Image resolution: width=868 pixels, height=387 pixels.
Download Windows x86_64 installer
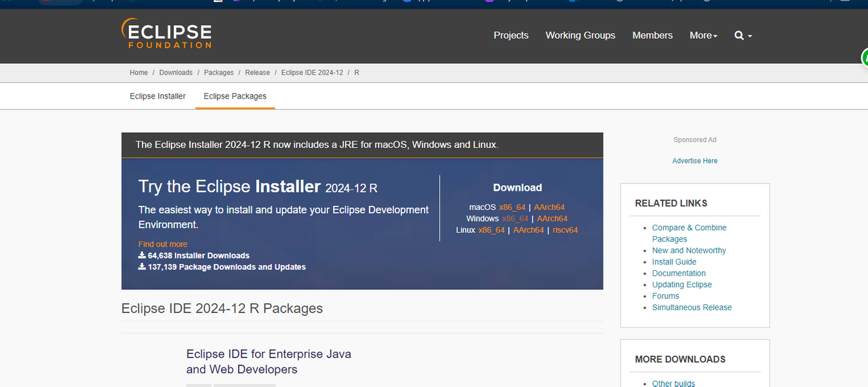click(x=515, y=219)
